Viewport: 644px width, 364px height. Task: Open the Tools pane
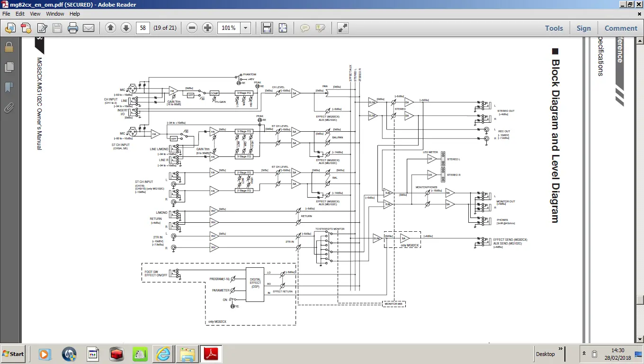554,28
